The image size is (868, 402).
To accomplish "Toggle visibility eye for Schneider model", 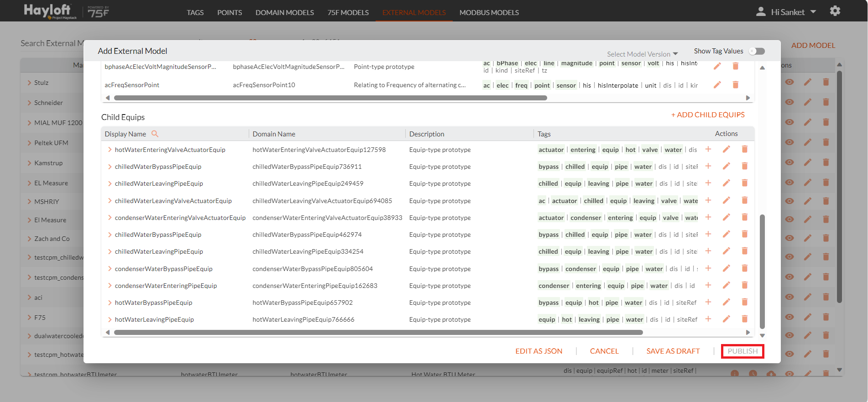I will coord(790,102).
